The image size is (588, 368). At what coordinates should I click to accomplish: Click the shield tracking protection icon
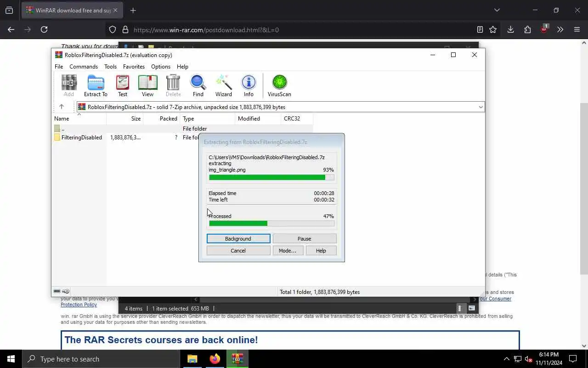click(113, 29)
